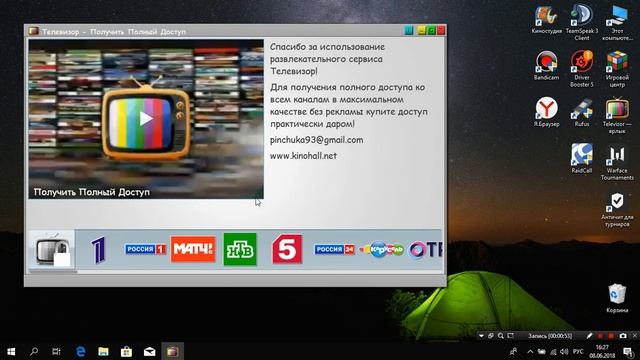Stop recording with the red stop button
The image size is (640, 360).
coord(611,336)
